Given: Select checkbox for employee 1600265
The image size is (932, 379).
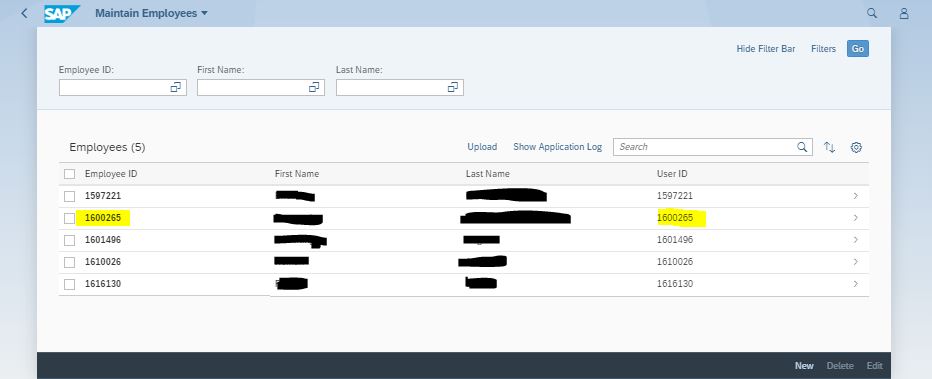Looking at the screenshot, I should click(x=70, y=218).
